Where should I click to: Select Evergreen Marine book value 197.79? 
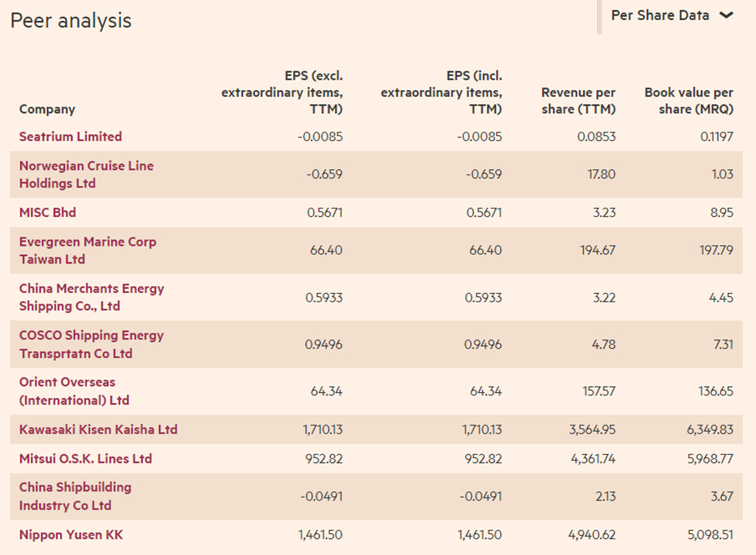point(716,250)
